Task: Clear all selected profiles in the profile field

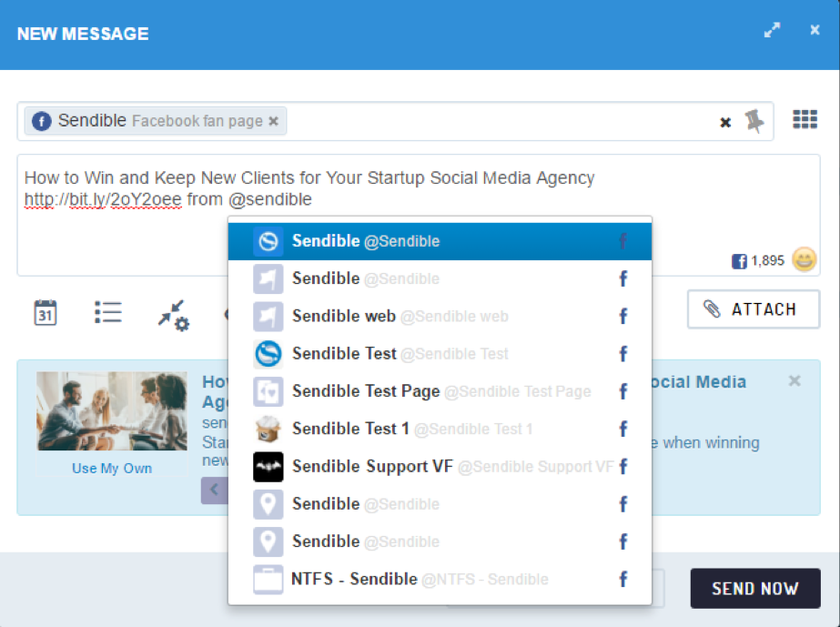Action: pos(725,123)
